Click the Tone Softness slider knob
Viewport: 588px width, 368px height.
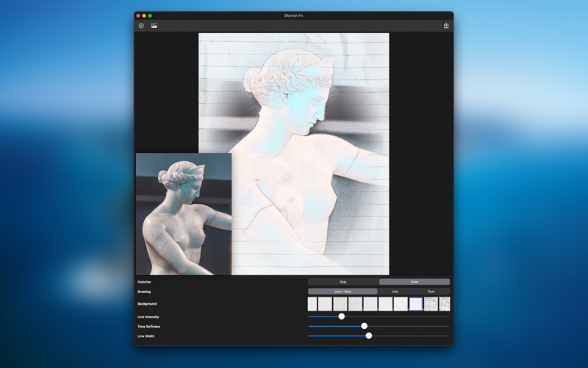coord(364,326)
